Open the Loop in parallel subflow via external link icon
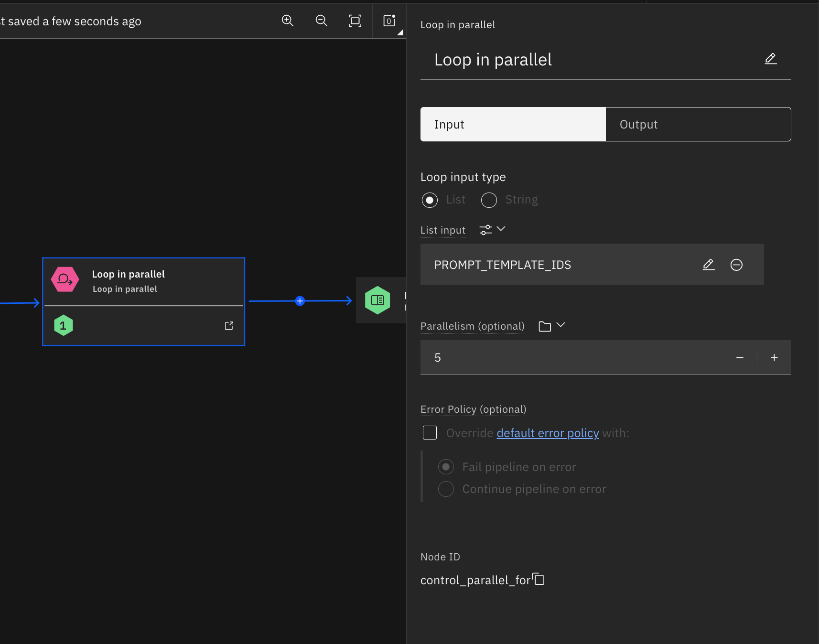The width and height of the screenshot is (819, 644). (229, 325)
